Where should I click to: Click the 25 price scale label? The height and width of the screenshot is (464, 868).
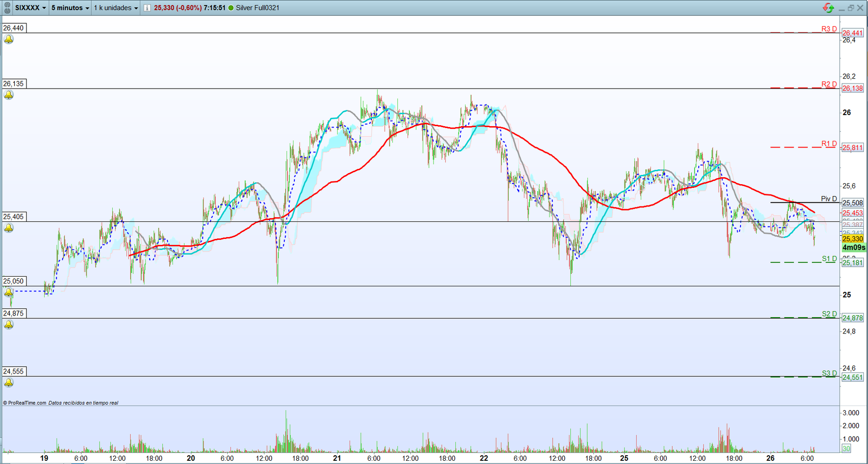(847, 295)
